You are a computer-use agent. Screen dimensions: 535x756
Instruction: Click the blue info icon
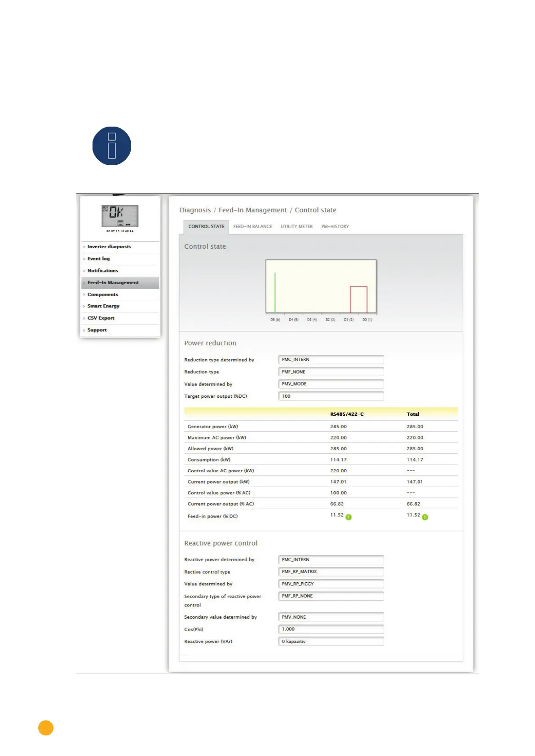[x=111, y=146]
